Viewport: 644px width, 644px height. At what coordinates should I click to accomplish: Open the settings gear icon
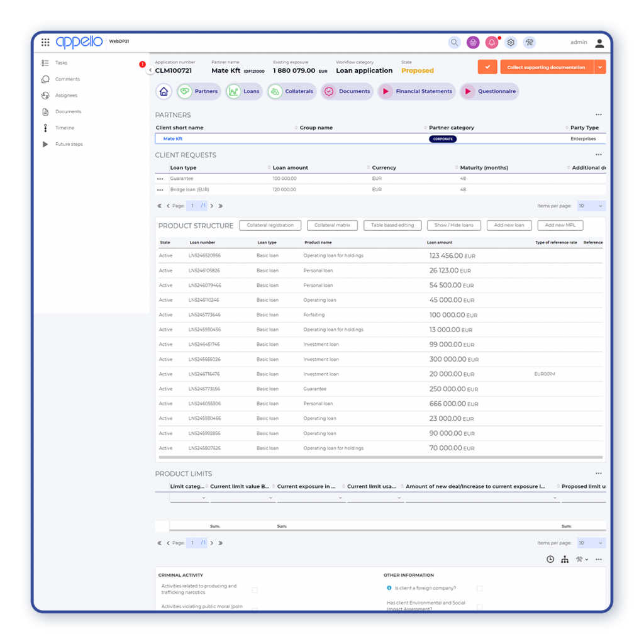point(511,43)
